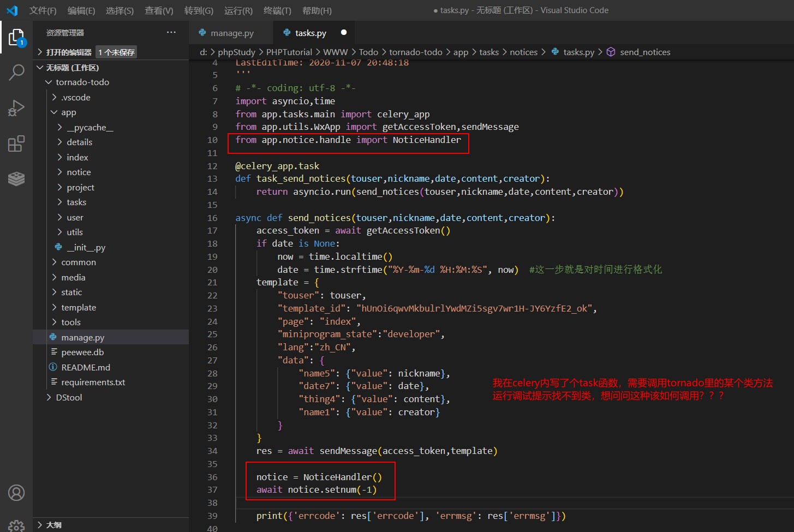Screen dimensions: 794x532
Task: Collapse app folder
Action: (x=69, y=112)
